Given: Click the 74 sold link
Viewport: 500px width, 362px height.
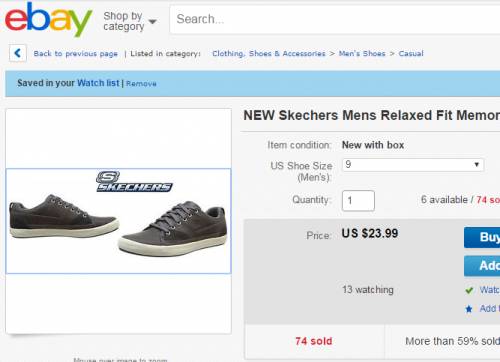Looking at the screenshot, I should pos(314,341).
